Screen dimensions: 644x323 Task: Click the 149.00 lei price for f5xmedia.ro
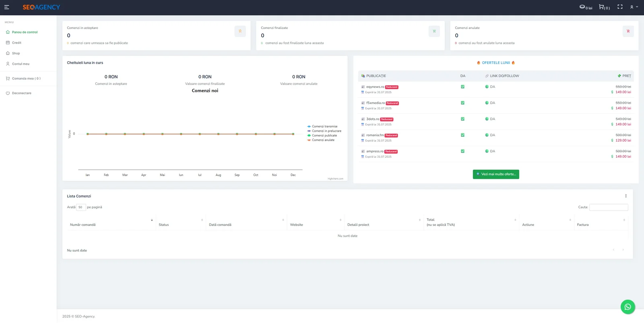[623, 108]
